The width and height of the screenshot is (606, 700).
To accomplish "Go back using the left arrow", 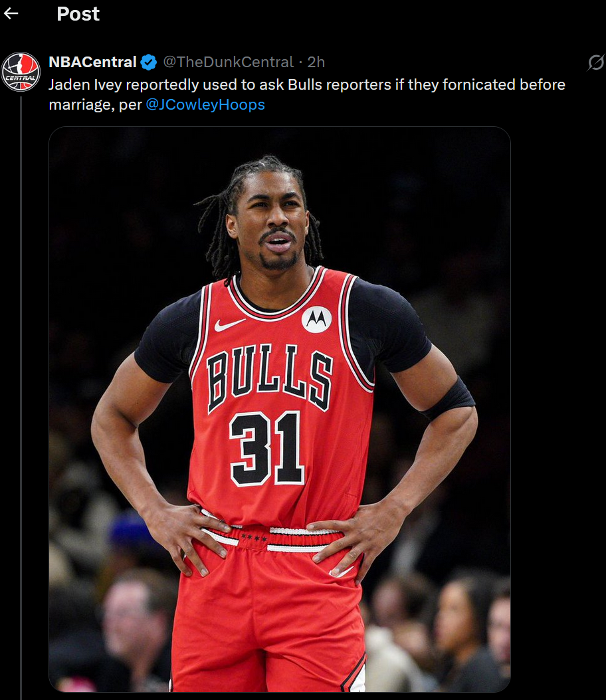I will [x=11, y=13].
